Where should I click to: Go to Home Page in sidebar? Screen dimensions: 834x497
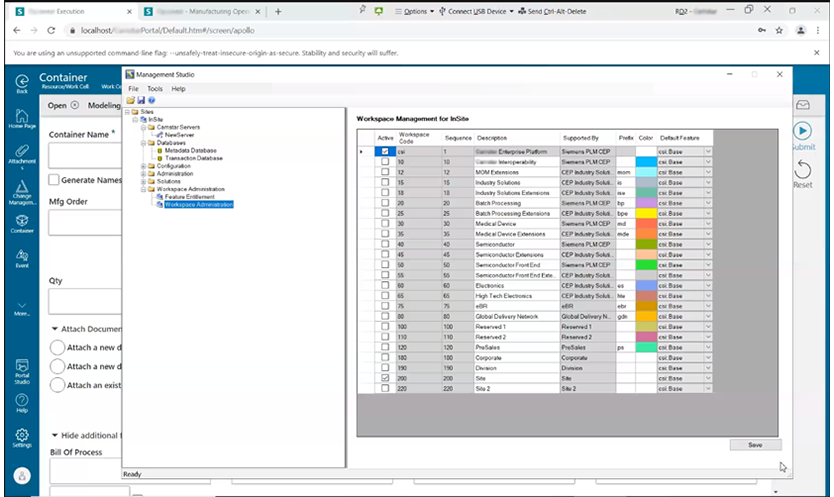click(x=21, y=117)
